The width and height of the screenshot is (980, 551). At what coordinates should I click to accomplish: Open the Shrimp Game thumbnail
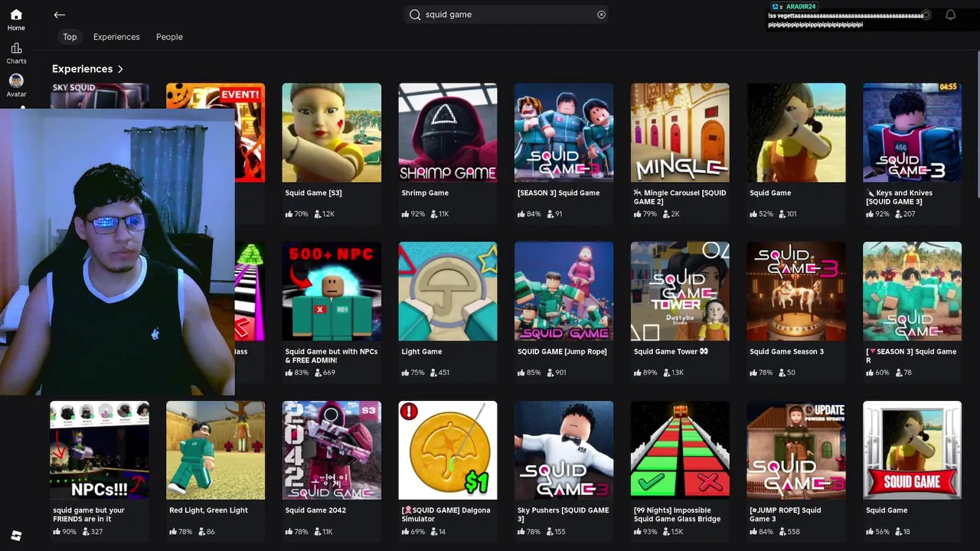point(448,132)
